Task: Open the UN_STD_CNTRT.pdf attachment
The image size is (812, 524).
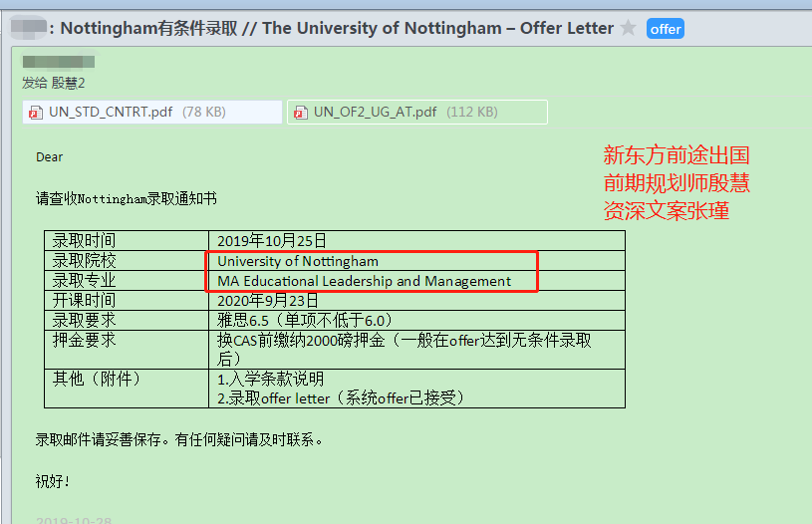Action: pyautogui.click(x=111, y=113)
